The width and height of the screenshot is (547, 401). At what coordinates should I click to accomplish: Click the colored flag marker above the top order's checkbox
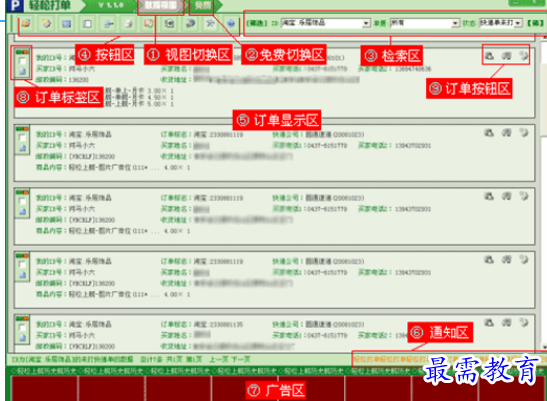pos(22,52)
